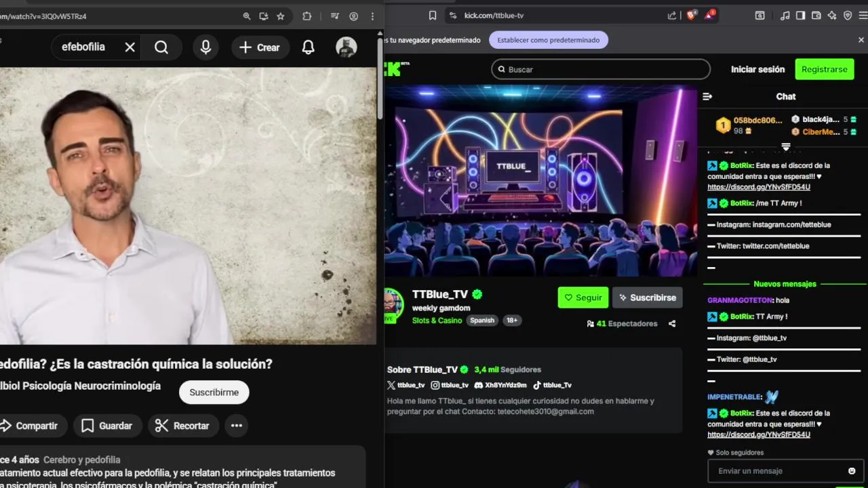
Task: Follow TTBlue_TV with Seguir button
Action: click(x=583, y=298)
